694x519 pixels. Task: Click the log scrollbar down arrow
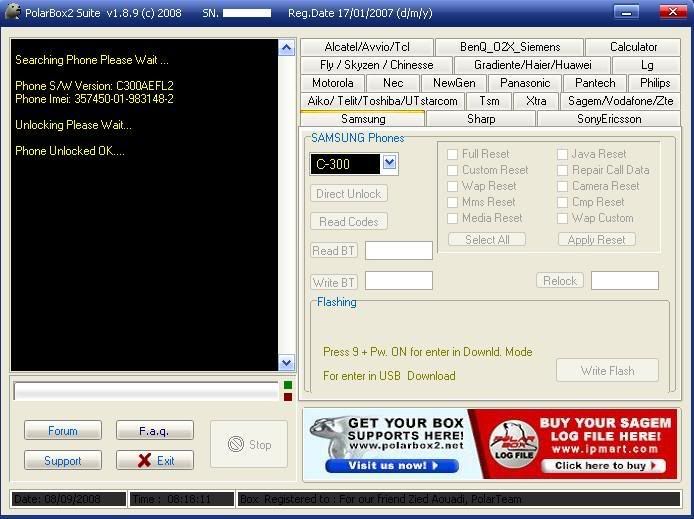pos(286,363)
